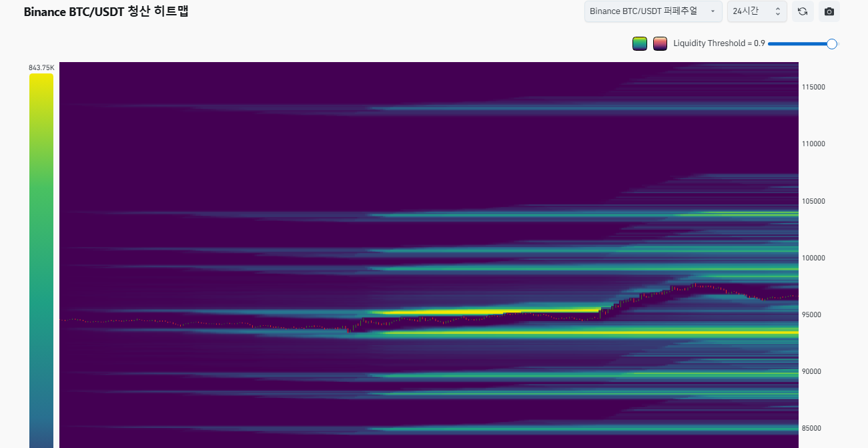Click the Liquidity Threshold = 0.9 label
The image size is (868, 448).
click(719, 43)
